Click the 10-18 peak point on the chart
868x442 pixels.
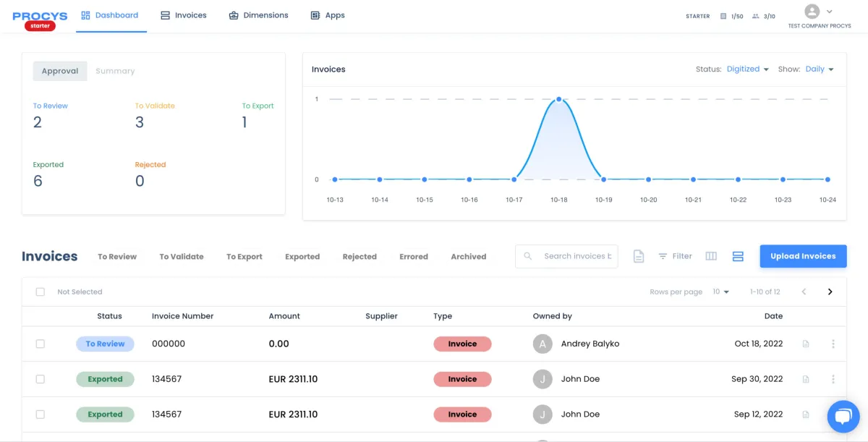click(x=559, y=99)
